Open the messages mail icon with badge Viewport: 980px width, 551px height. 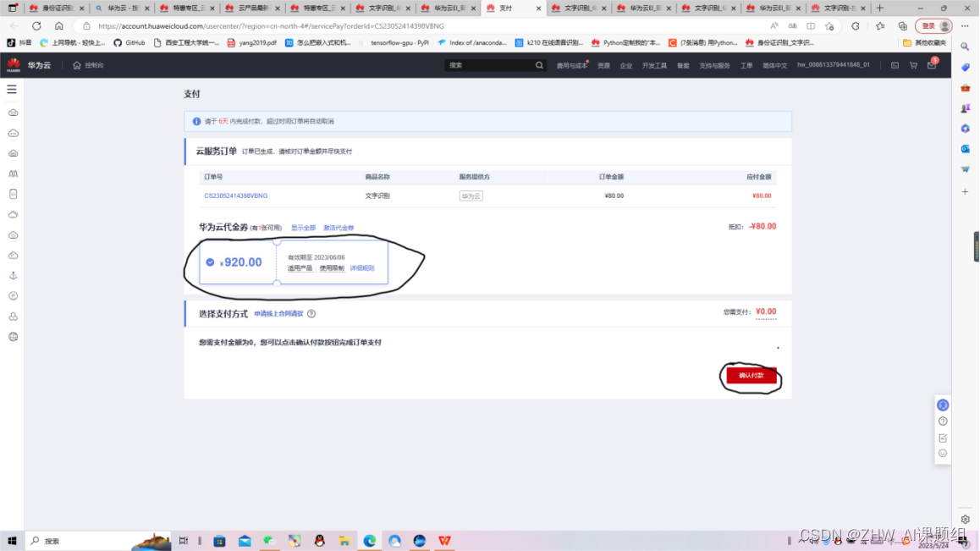(932, 65)
